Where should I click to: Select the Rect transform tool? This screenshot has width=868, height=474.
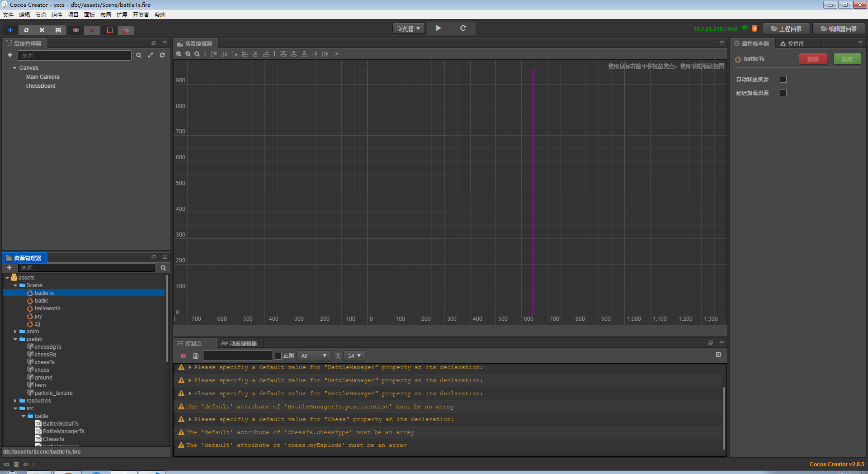tap(58, 30)
